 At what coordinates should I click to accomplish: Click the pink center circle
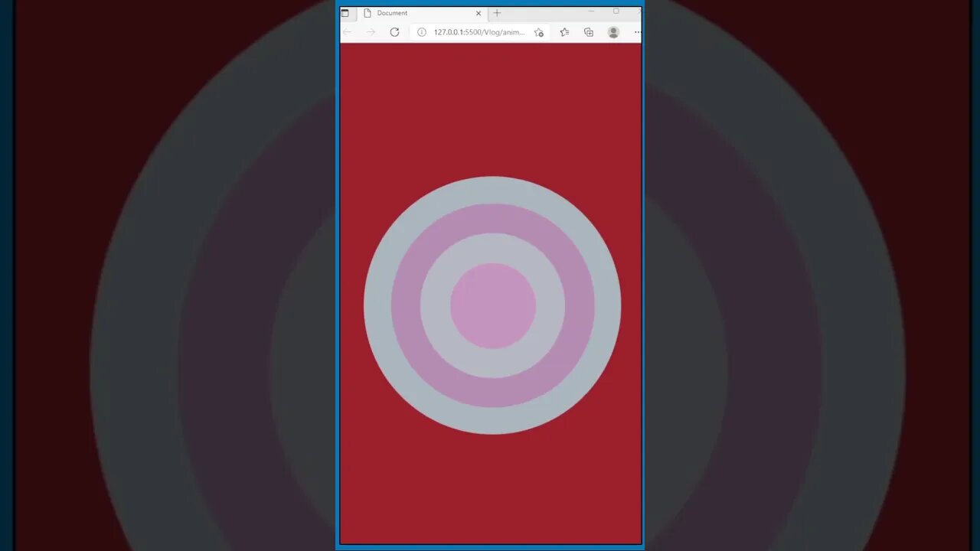(x=493, y=306)
